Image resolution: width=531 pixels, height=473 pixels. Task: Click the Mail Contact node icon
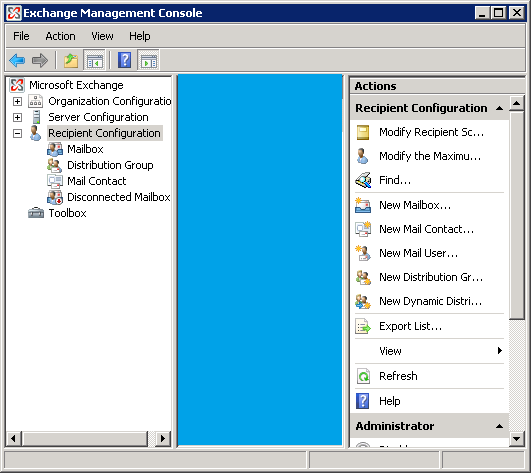(55, 181)
